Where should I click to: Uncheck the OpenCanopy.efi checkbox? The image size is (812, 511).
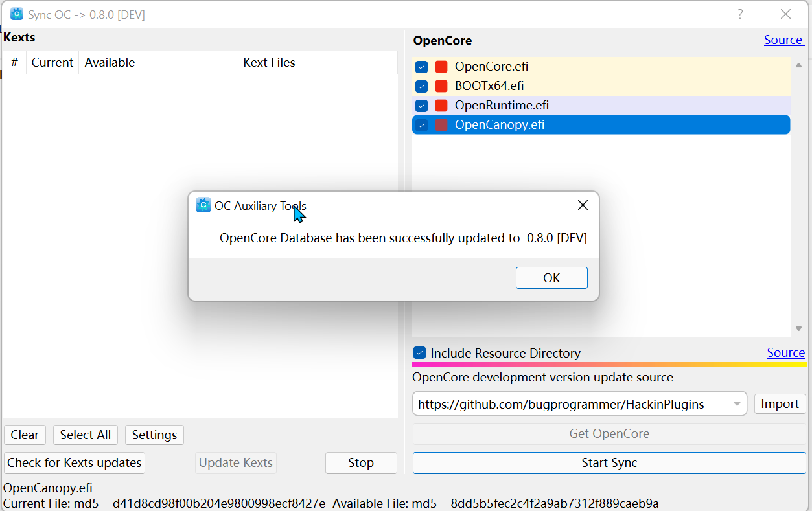(421, 125)
